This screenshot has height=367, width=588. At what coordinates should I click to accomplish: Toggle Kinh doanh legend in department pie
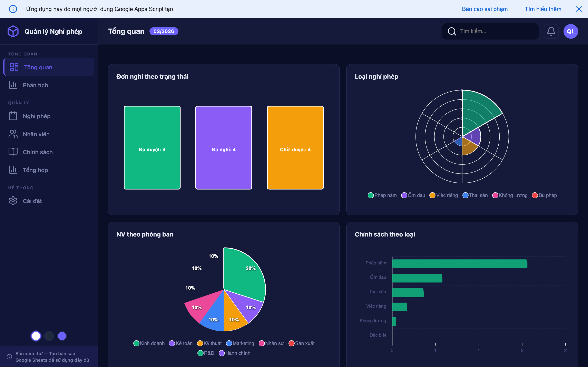149,343
